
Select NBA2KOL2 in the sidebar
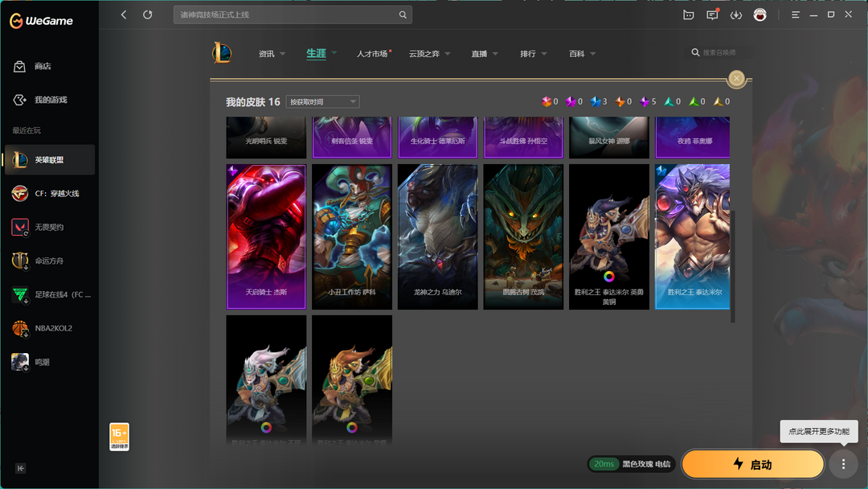(x=50, y=328)
